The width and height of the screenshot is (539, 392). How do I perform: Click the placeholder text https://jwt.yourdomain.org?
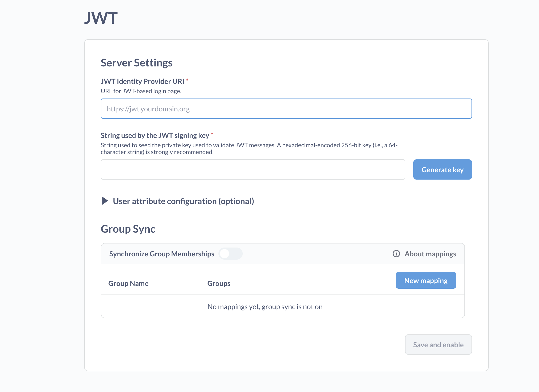coord(148,109)
